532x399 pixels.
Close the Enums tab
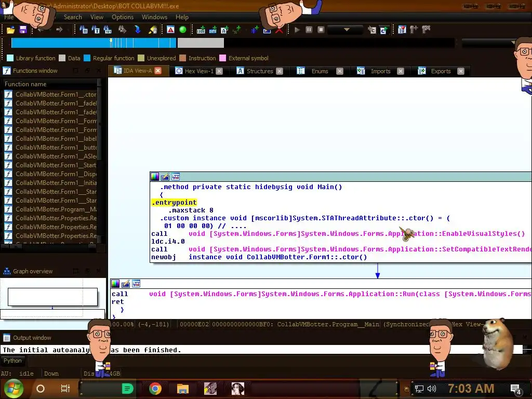(340, 71)
